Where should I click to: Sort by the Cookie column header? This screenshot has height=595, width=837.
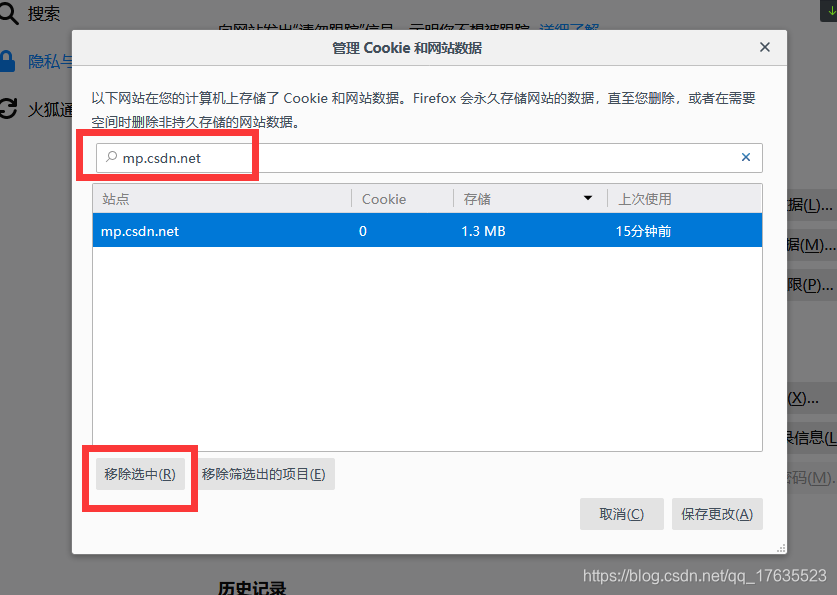(x=402, y=199)
